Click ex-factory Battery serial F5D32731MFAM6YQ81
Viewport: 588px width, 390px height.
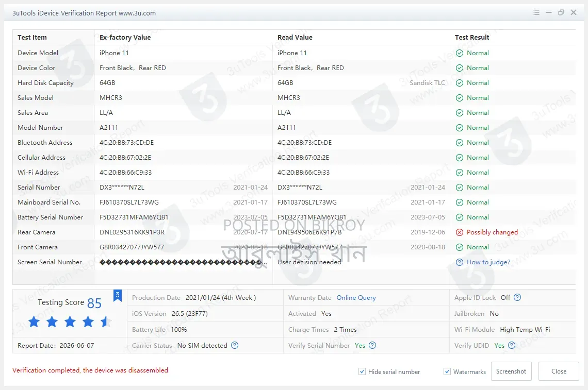[x=134, y=217]
